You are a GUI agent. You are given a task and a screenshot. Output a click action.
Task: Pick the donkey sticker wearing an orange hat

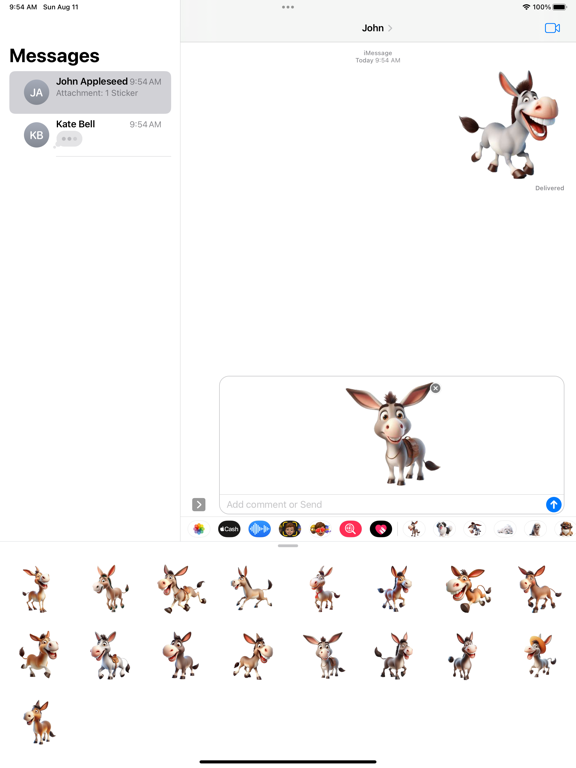[540, 655]
